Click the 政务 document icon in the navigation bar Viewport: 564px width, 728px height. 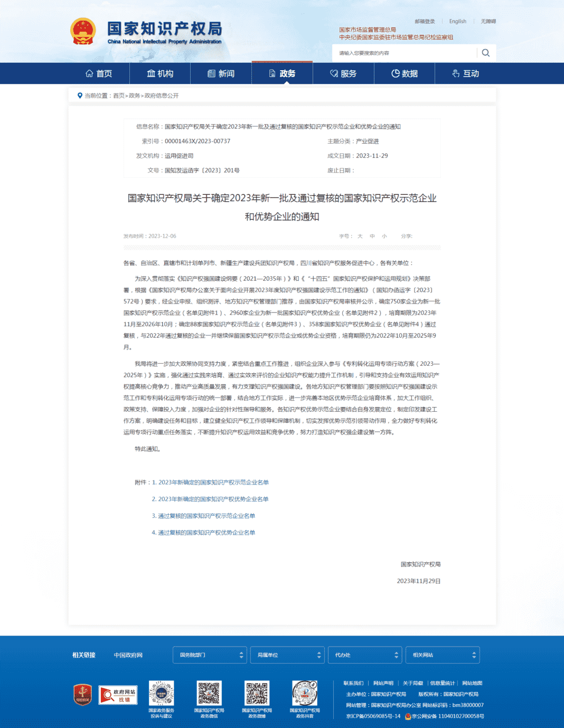click(272, 73)
